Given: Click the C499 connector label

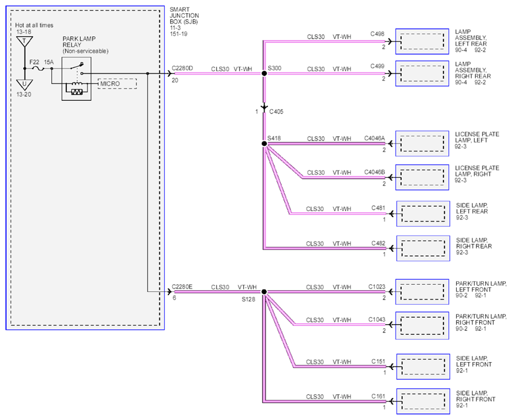Looking at the screenshot, I should coord(377,66).
